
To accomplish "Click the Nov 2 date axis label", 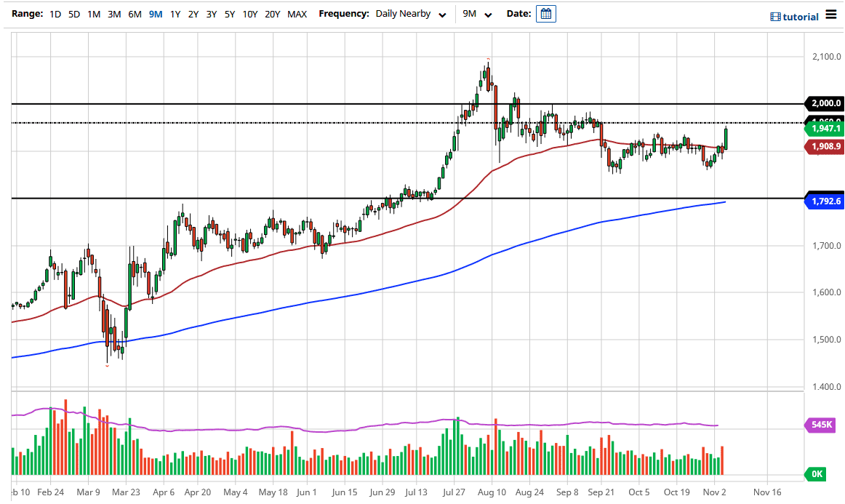I will [x=715, y=492].
